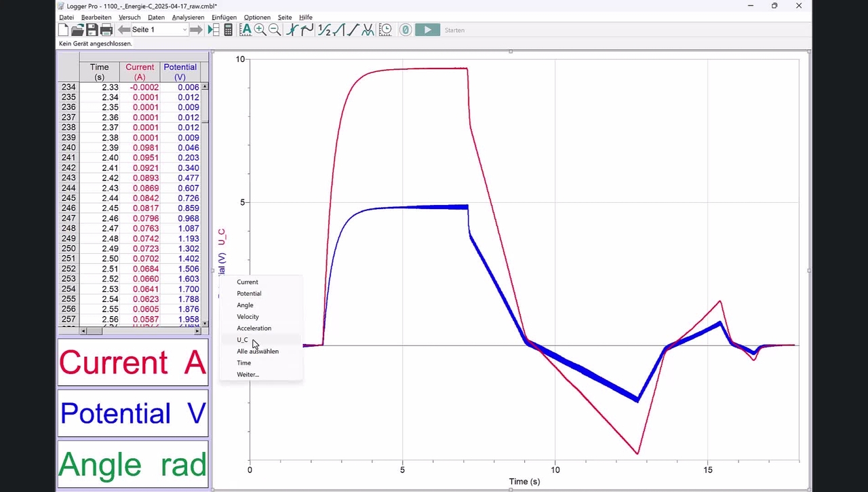Go to next page arrow

pyautogui.click(x=196, y=30)
